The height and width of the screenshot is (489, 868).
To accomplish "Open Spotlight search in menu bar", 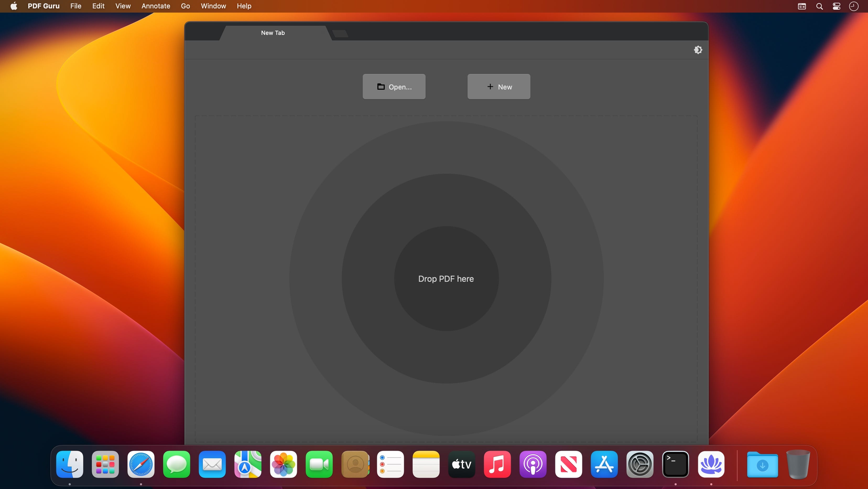I will (820, 6).
